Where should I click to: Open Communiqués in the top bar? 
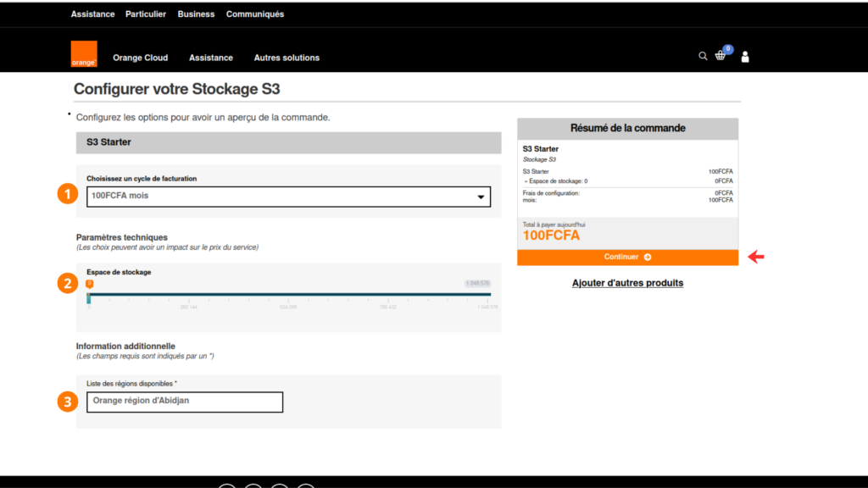pyautogui.click(x=255, y=14)
